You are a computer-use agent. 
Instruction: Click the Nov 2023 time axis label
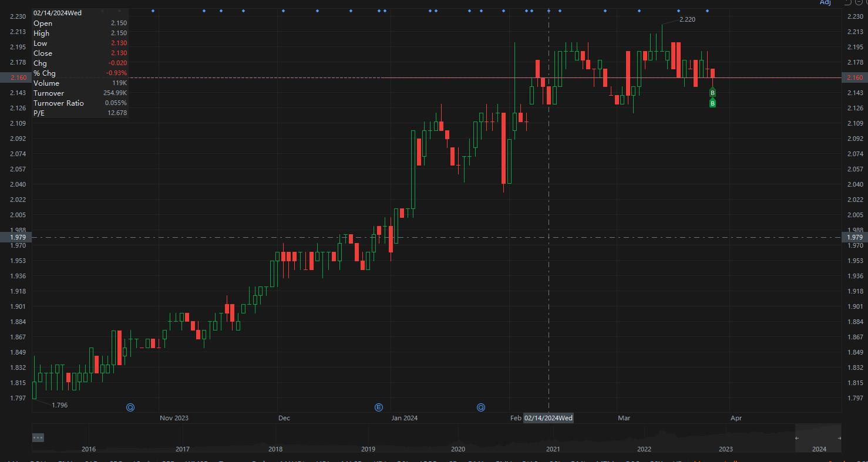click(174, 418)
